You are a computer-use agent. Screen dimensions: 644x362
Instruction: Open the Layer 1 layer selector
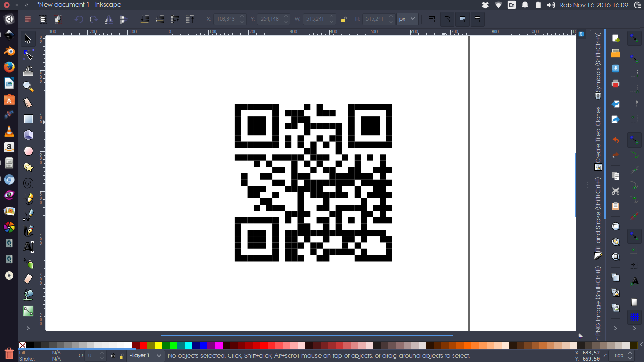point(145,356)
